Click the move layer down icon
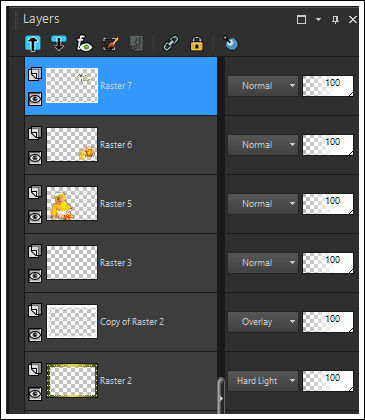 tap(59, 43)
